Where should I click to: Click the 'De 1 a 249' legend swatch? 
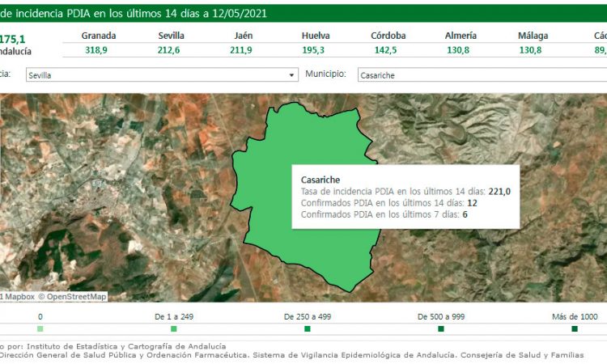pyautogui.click(x=174, y=329)
